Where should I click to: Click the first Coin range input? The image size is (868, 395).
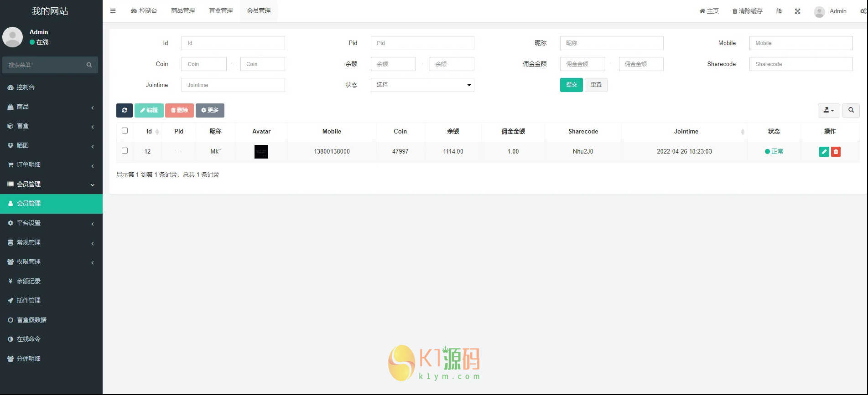204,64
